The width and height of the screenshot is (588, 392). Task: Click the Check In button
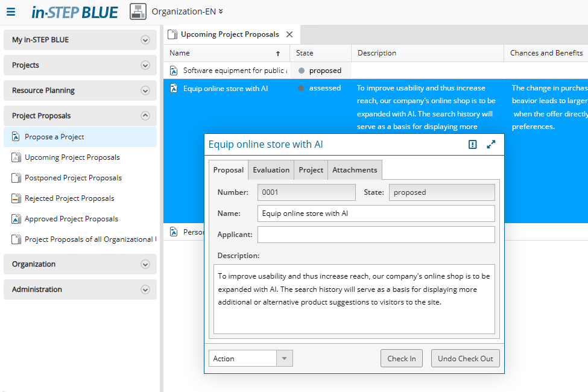tap(401, 358)
